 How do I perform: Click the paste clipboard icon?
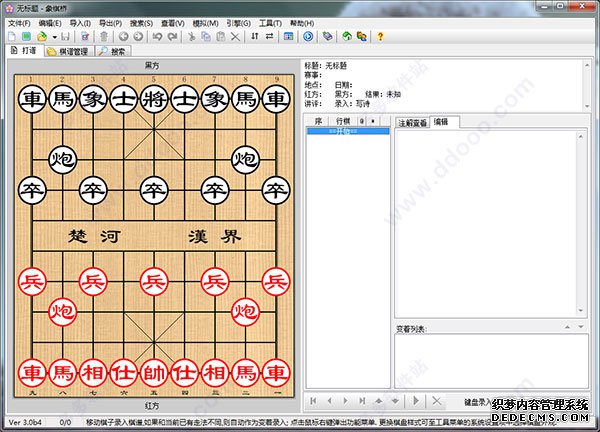(x=221, y=37)
